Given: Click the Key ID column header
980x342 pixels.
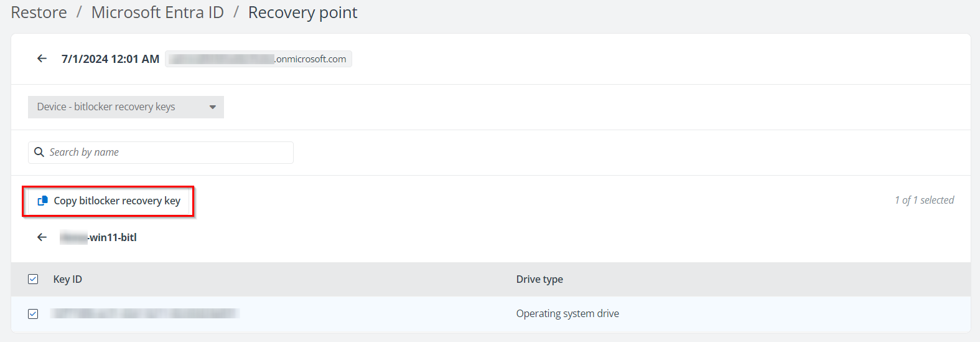Looking at the screenshot, I should (x=68, y=279).
